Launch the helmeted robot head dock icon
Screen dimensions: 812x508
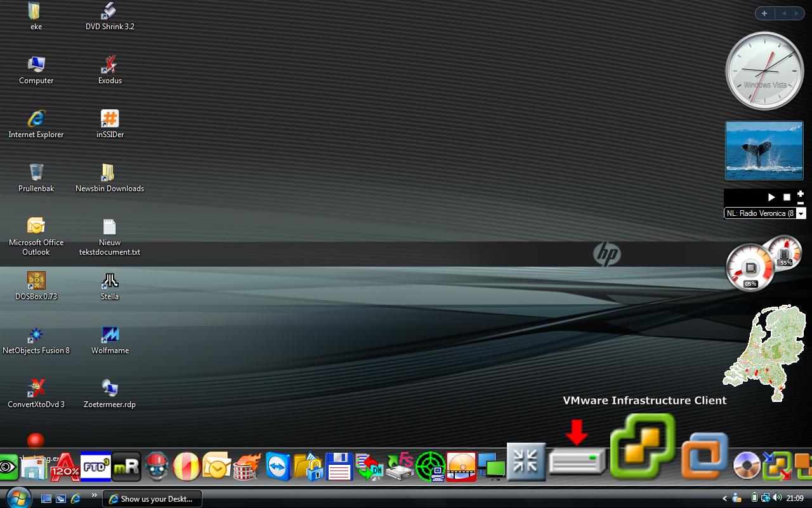pyautogui.click(x=156, y=467)
